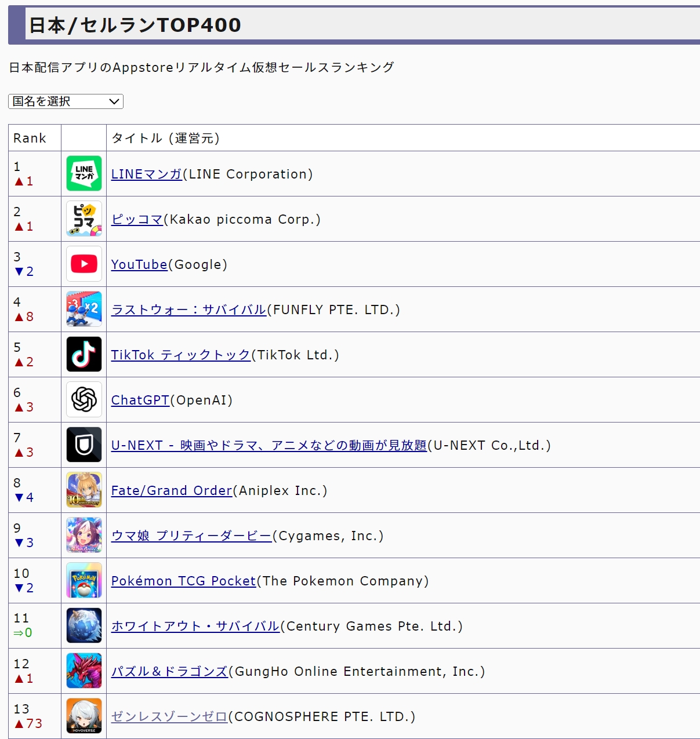Open the ラストウォー:サバイバル link
This screenshot has width=700, height=739.
[189, 310]
